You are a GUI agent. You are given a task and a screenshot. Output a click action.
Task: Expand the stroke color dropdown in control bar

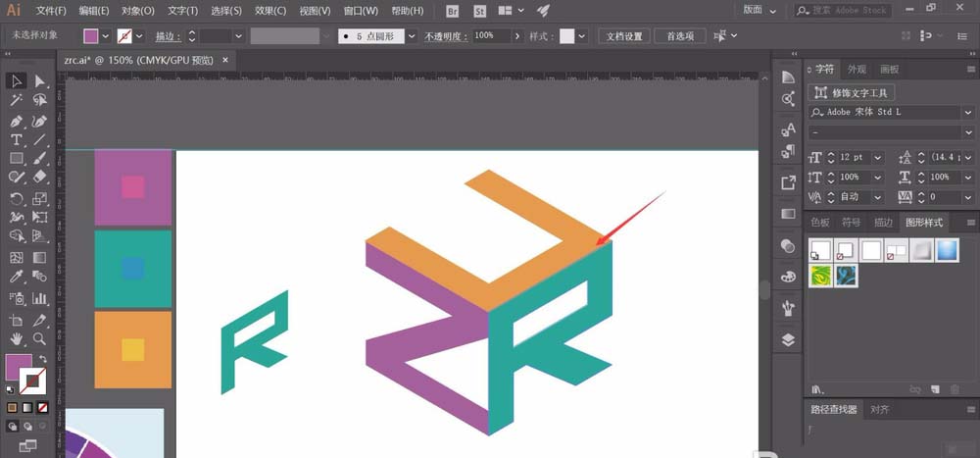139,36
